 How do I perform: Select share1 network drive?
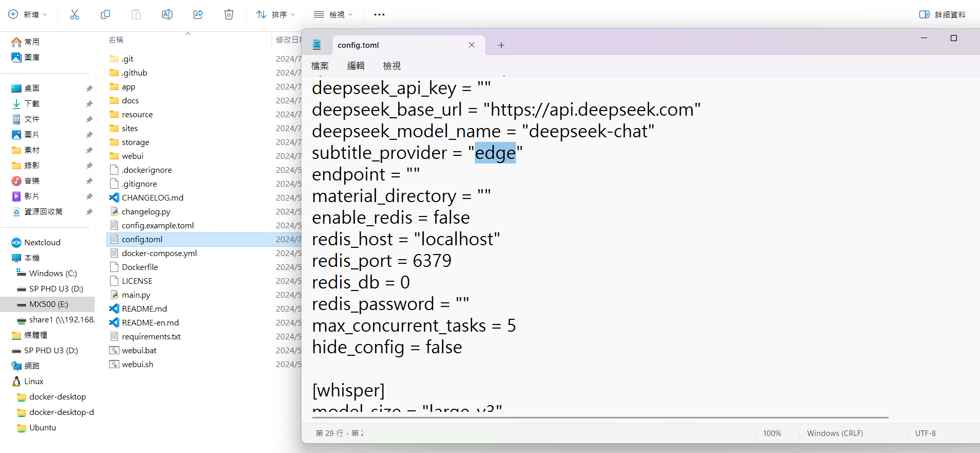point(56,319)
